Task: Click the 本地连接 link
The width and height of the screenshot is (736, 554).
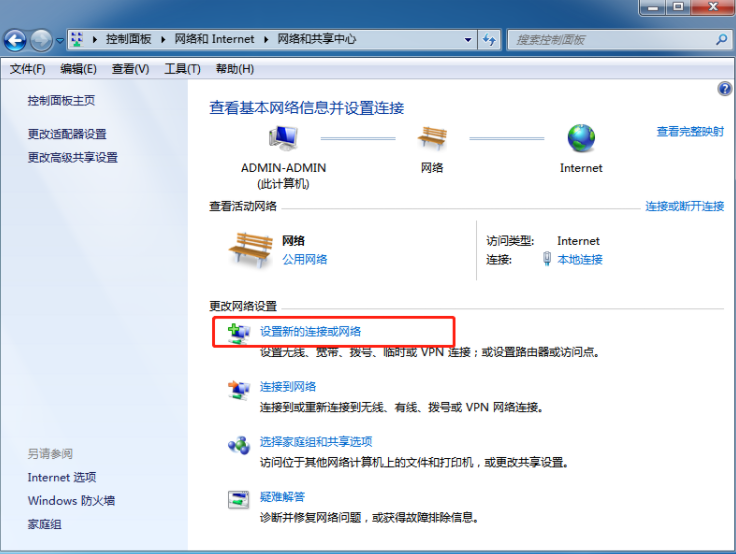Action: point(580,260)
